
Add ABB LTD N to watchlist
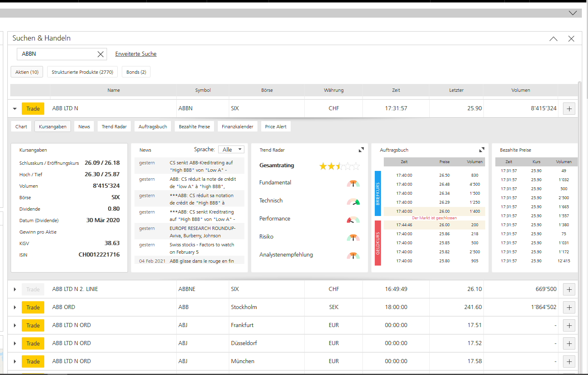coord(569,109)
